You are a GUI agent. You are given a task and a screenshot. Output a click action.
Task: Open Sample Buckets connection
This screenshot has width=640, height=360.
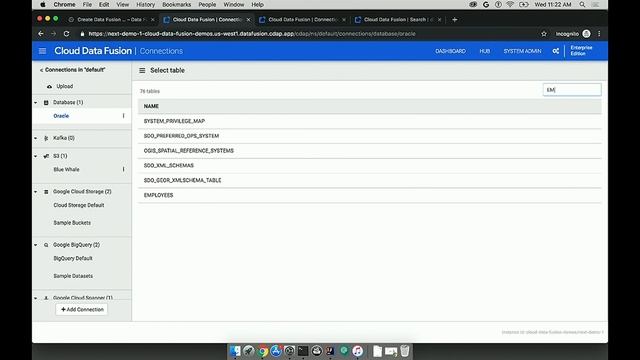pyautogui.click(x=72, y=223)
